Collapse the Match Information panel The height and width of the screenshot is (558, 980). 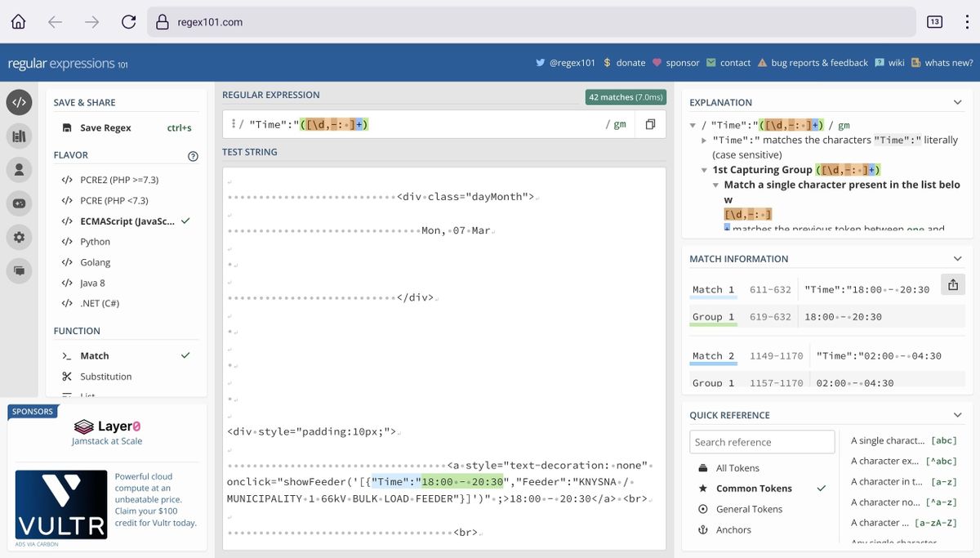pos(957,259)
